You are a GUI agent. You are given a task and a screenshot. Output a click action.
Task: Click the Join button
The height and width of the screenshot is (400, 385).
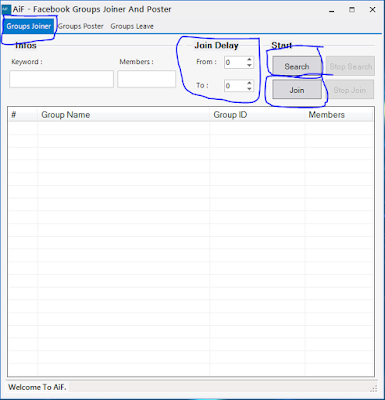coord(297,90)
